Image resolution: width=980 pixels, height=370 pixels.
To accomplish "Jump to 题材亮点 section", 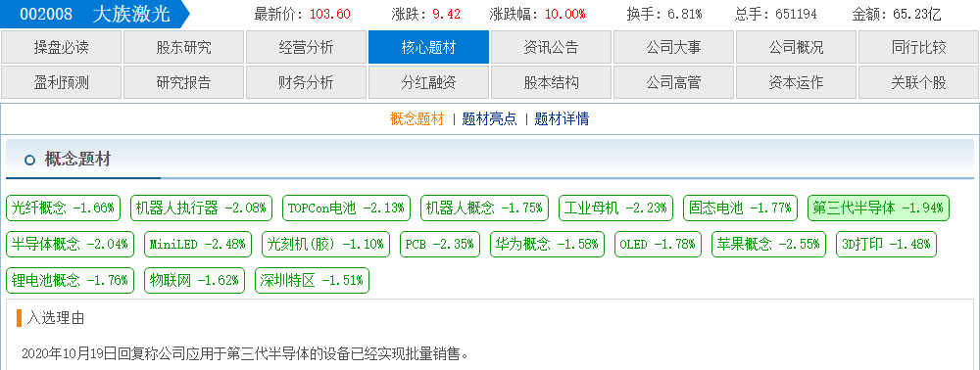I will click(489, 119).
